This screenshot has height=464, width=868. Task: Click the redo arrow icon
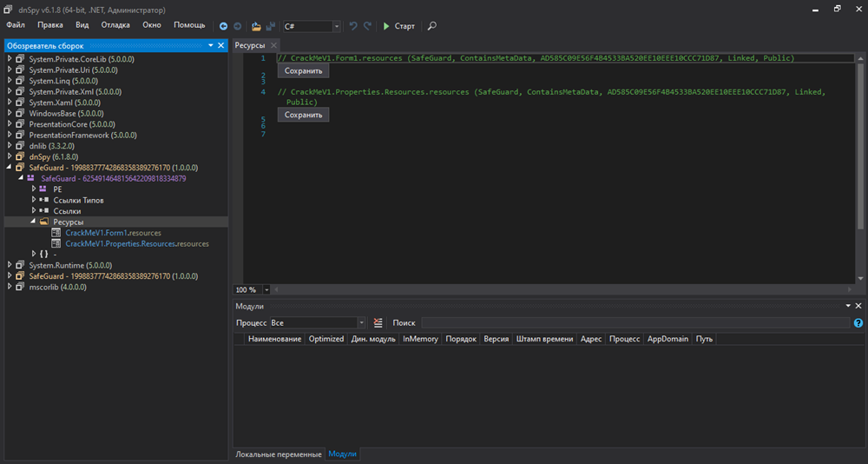[x=367, y=26]
